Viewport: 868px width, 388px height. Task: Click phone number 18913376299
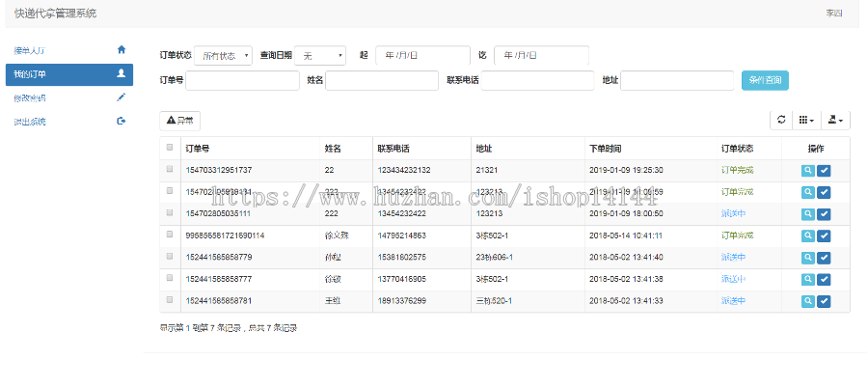(402, 301)
